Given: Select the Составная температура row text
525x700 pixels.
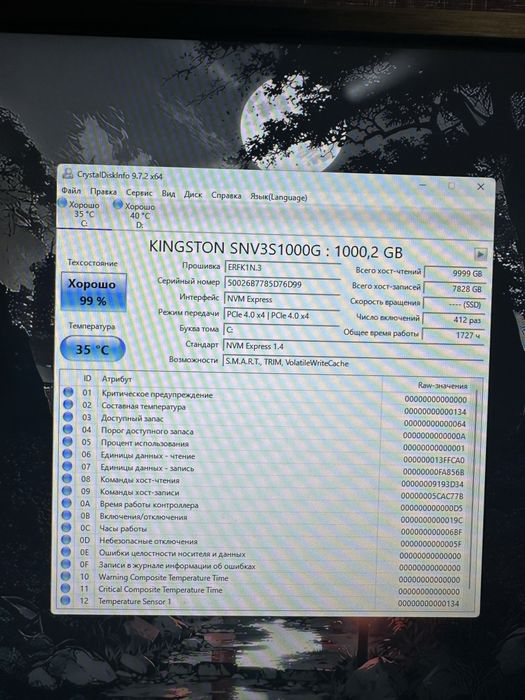Looking at the screenshot, I should point(143,406).
